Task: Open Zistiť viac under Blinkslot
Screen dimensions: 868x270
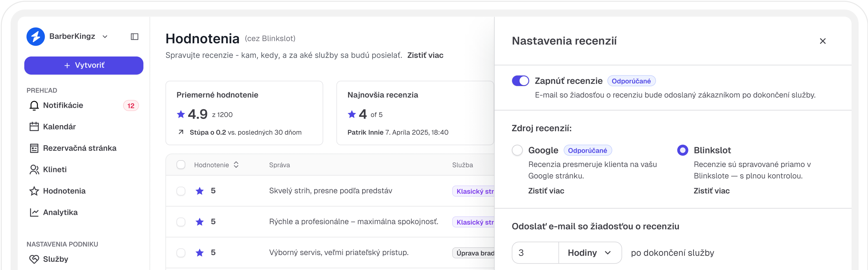Action: pyautogui.click(x=711, y=191)
